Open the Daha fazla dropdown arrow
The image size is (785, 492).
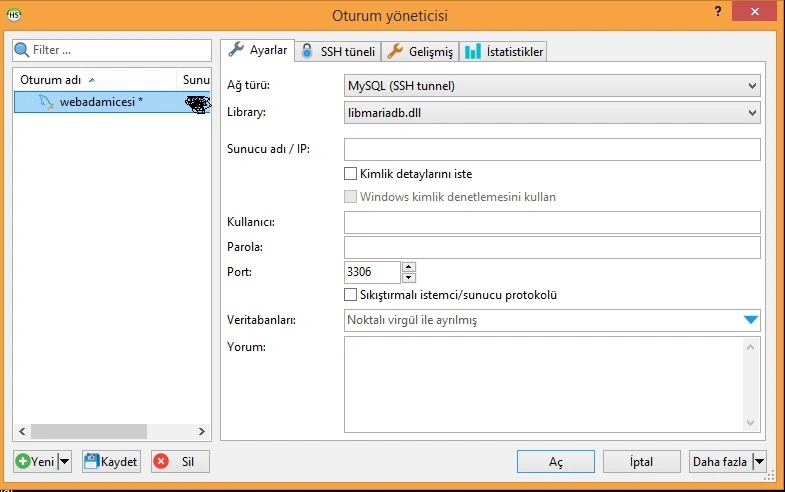759,461
